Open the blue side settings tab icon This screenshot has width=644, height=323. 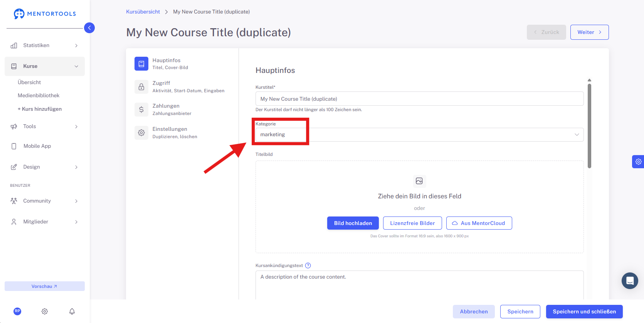click(x=638, y=162)
